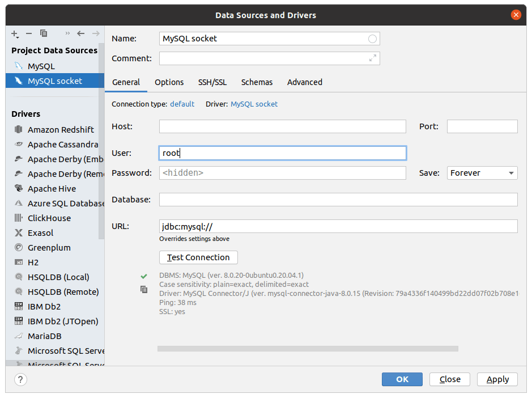Select the MySQL project data source
532x398 pixels.
pyautogui.click(x=37, y=66)
